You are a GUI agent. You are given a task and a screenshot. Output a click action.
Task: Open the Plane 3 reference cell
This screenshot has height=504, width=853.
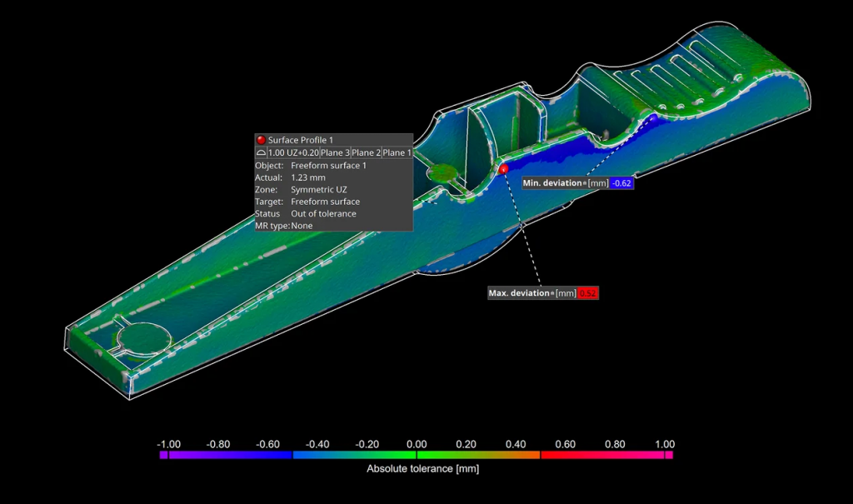[335, 152]
